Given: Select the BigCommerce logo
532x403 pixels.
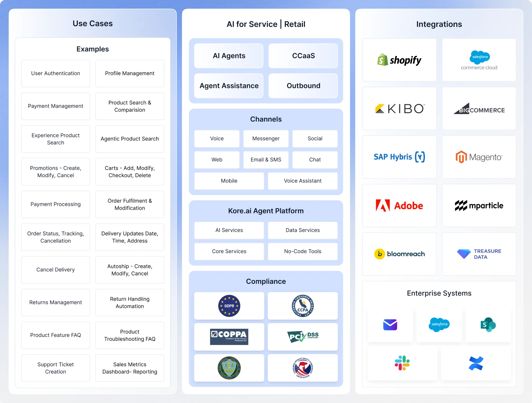Looking at the screenshot, I should click(479, 109).
